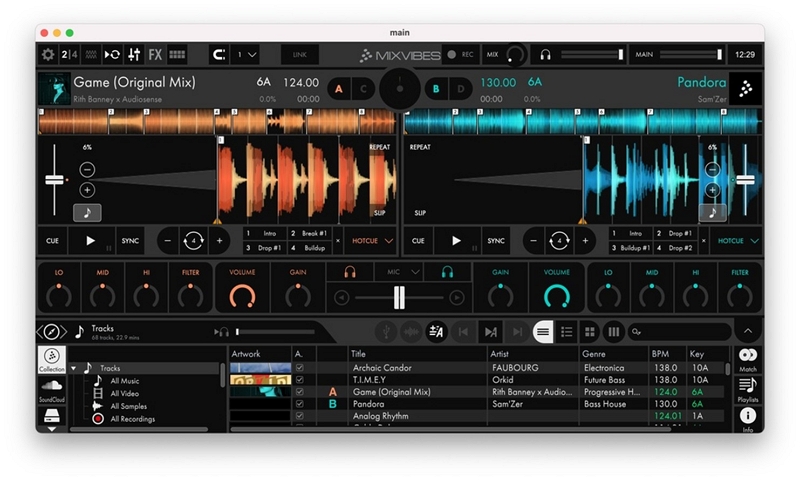The image size is (800, 480).
Task: Collapse the Tracks tree node
Action: 74,368
